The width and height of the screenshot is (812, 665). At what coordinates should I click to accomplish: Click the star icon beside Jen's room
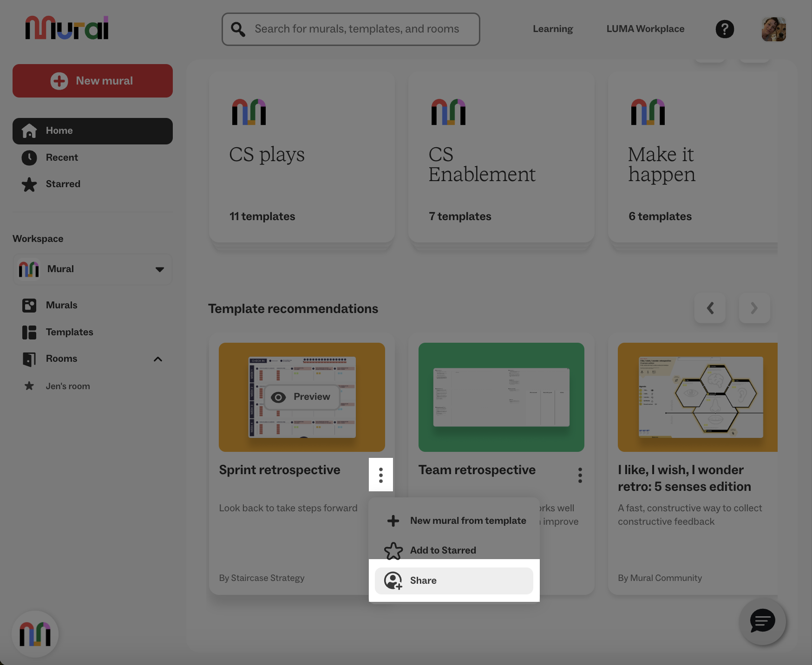(x=29, y=386)
